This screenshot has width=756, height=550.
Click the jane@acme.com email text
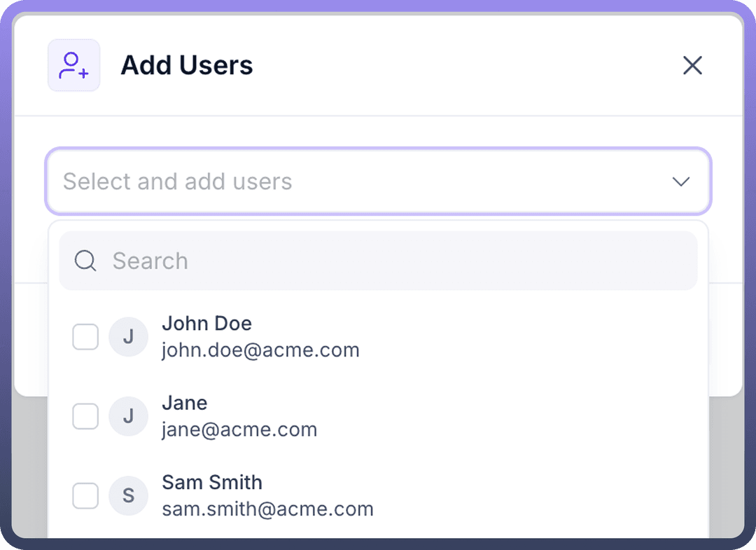(239, 429)
